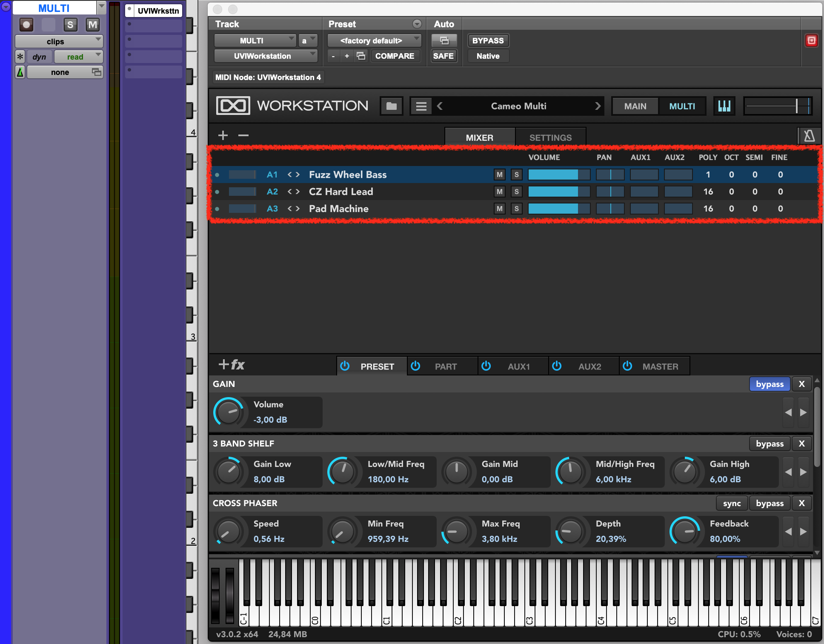The width and height of the screenshot is (824, 644).
Task: Click the hamburger list menu icon
Action: coord(421,106)
